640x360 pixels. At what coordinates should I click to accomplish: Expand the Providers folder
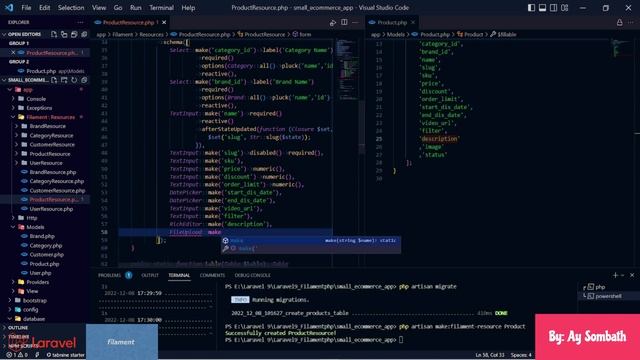45,282
